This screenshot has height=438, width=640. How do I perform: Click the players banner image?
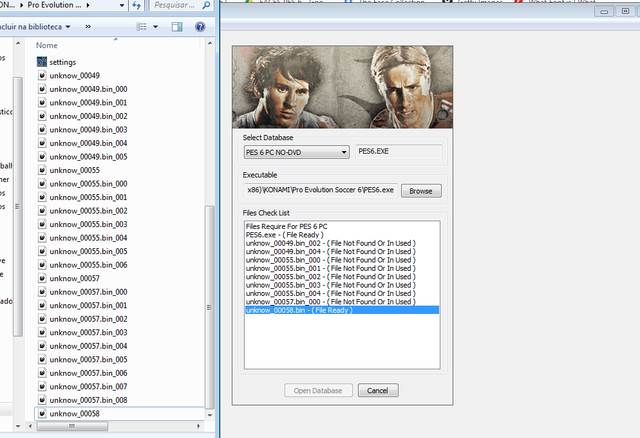click(x=342, y=87)
